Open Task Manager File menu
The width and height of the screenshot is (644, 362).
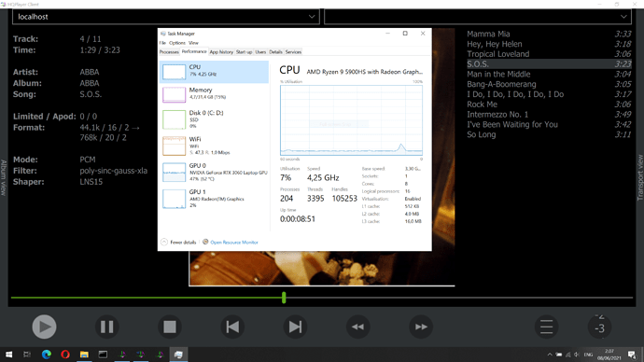point(162,43)
